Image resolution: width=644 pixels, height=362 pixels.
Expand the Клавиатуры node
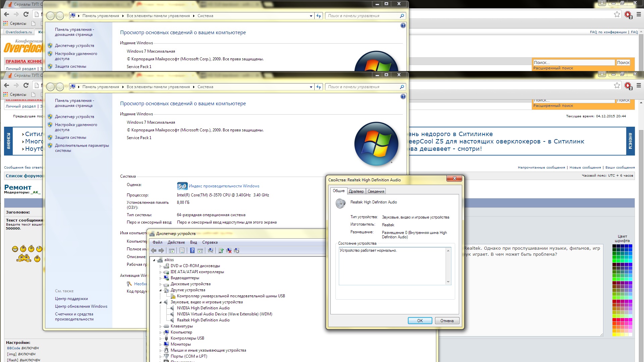click(160, 326)
